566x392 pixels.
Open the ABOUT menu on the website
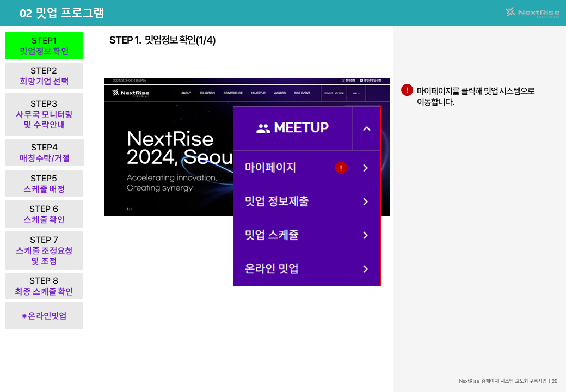[186, 93]
